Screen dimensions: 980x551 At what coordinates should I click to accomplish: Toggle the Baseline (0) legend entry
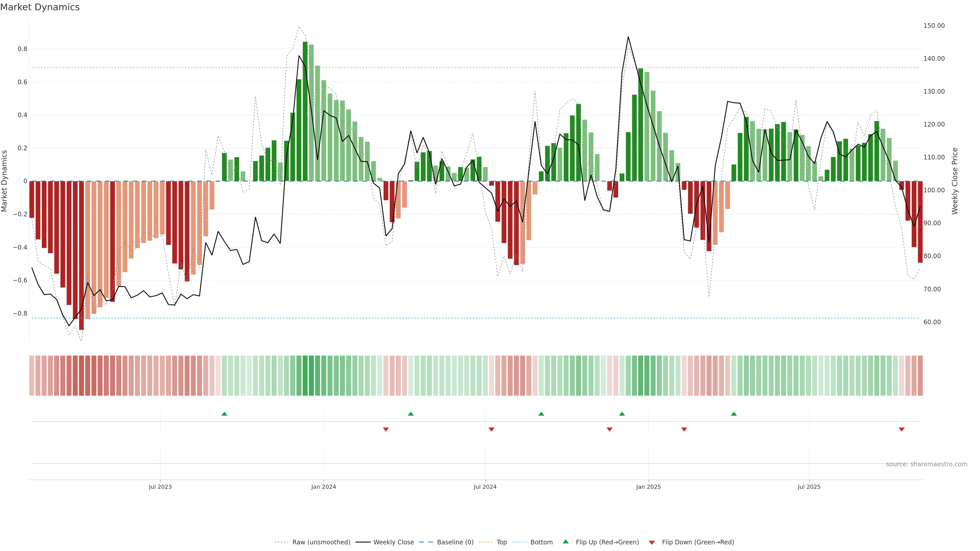click(x=455, y=542)
